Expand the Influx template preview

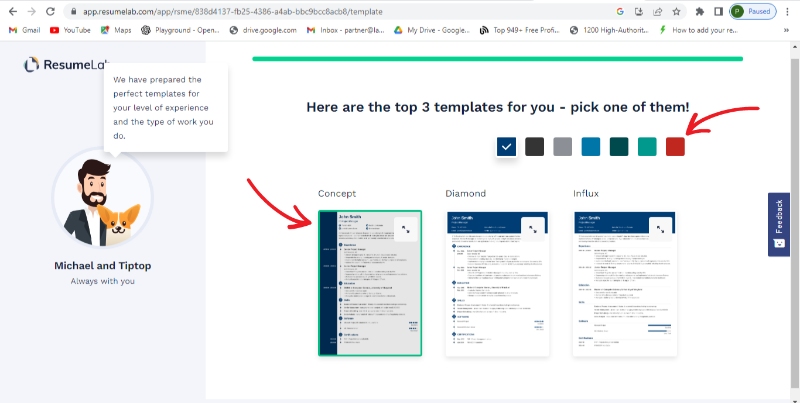pos(660,229)
